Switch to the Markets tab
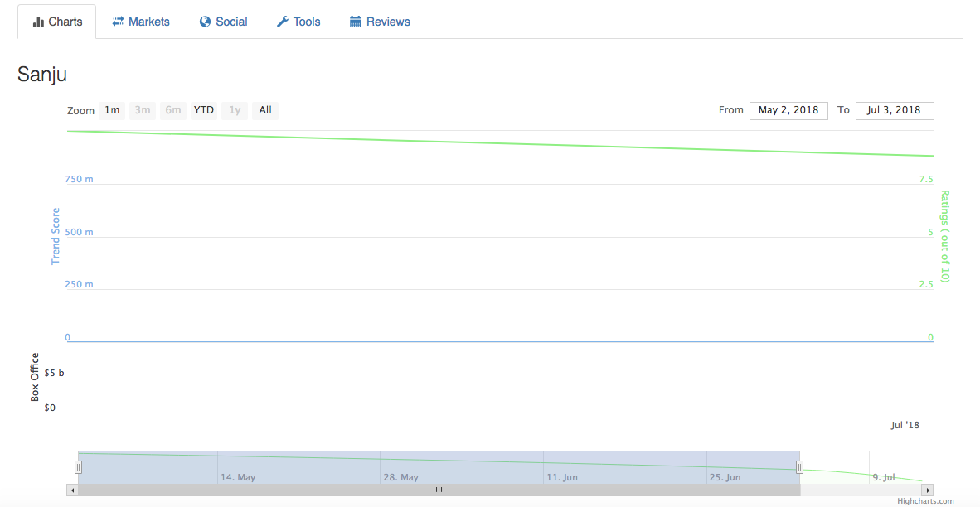Image resolution: width=980 pixels, height=507 pixels. [141, 22]
